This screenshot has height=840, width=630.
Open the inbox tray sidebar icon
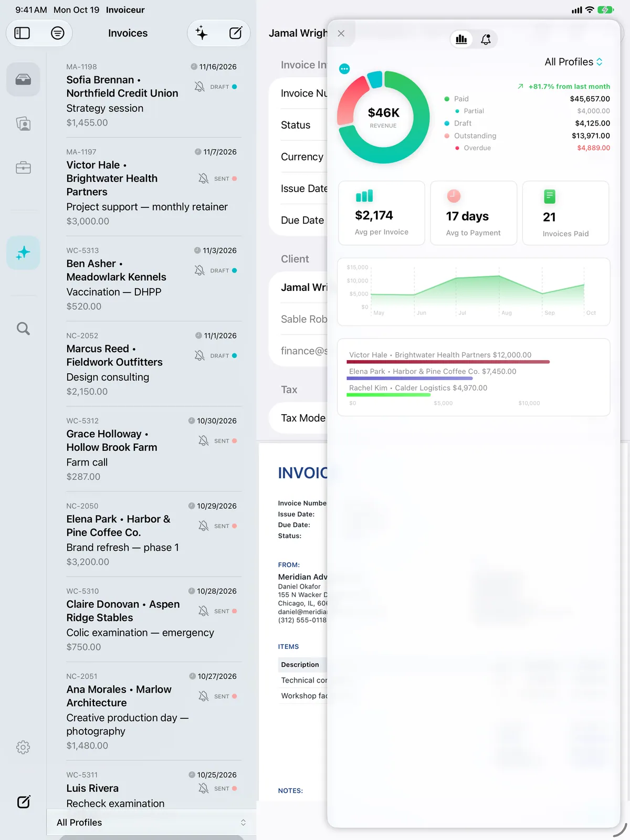click(23, 79)
